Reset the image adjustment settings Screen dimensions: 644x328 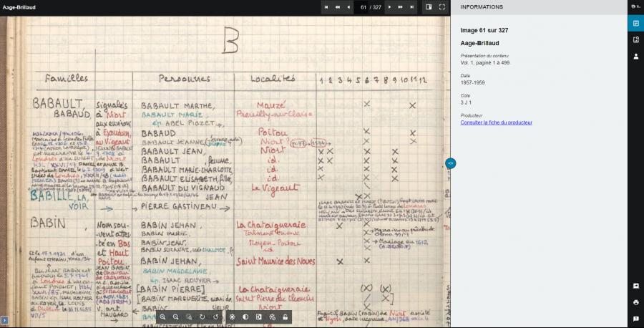[x=272, y=317]
